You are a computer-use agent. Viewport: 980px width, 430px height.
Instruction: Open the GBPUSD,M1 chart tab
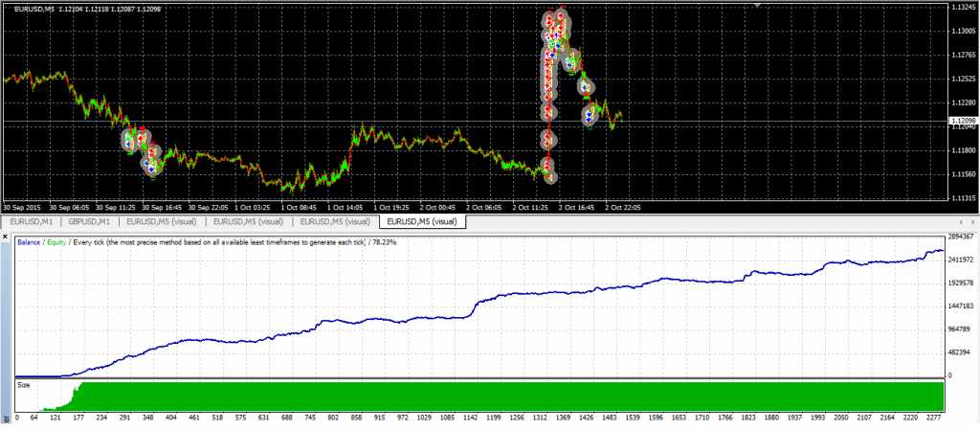click(x=92, y=221)
